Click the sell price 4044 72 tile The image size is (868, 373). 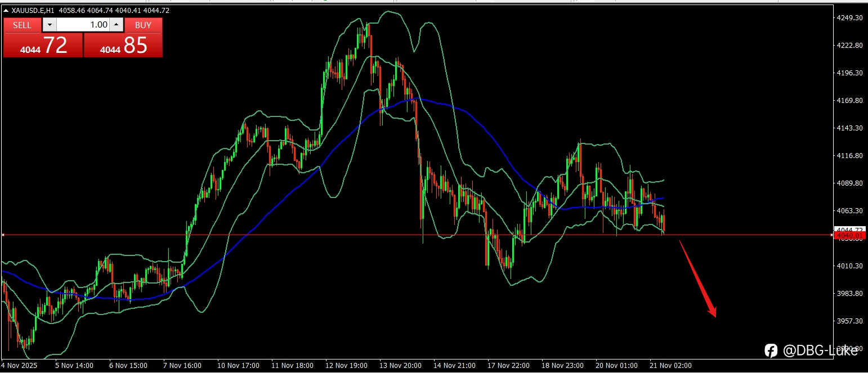click(x=43, y=45)
